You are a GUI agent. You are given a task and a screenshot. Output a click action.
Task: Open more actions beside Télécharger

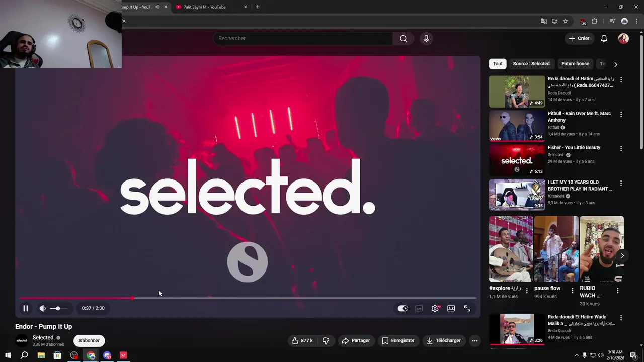point(474,341)
